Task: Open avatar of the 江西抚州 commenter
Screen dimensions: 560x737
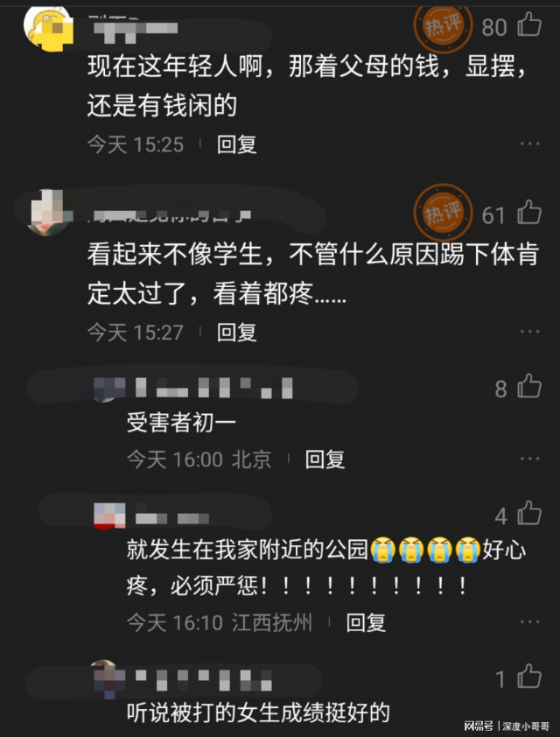Action: pos(109,516)
